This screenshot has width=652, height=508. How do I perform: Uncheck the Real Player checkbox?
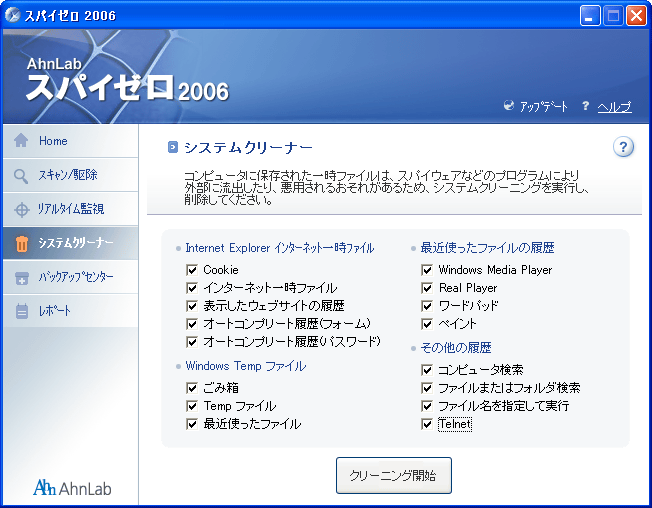tap(427, 288)
